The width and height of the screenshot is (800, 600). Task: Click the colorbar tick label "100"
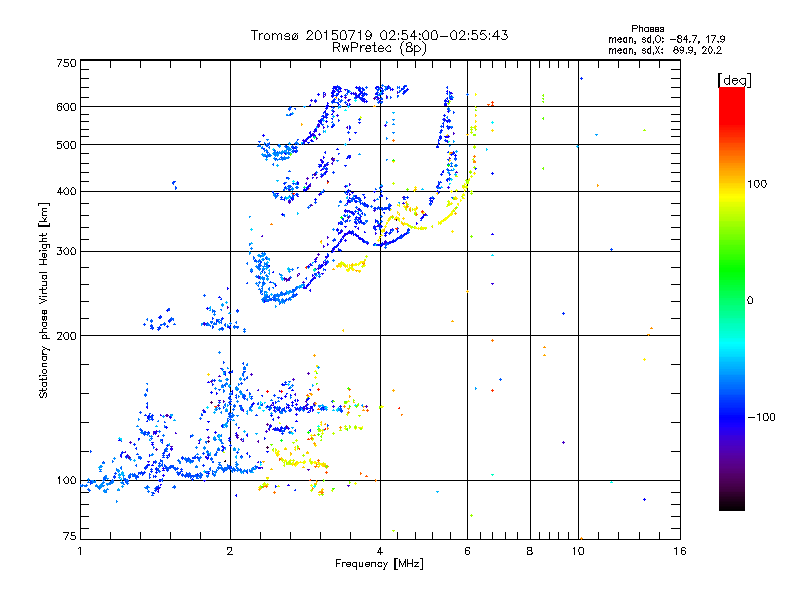pos(757,184)
